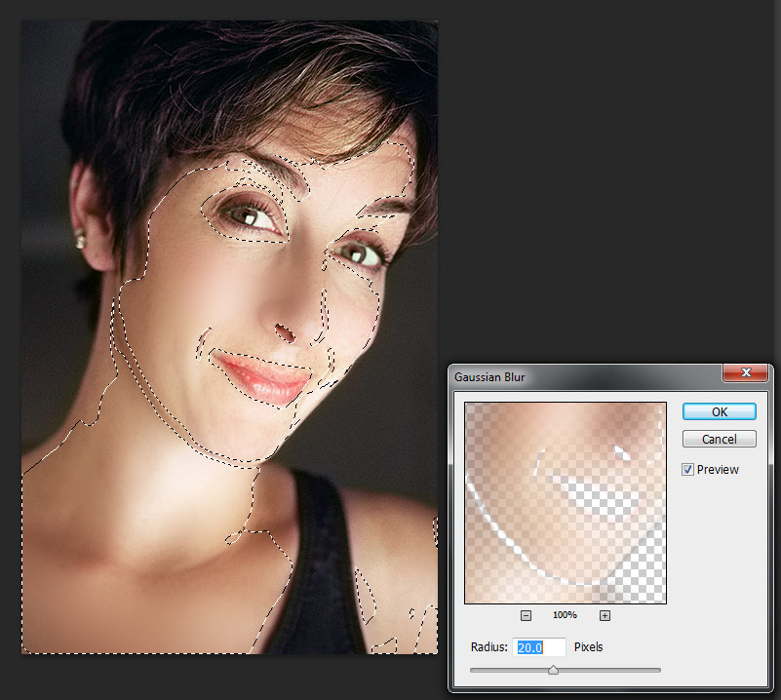The height and width of the screenshot is (700, 781).
Task: Click the Radius slider handle
Action: (553, 670)
